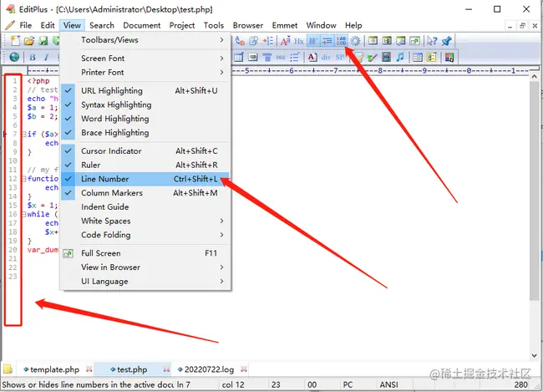
Task: Expand View in Browser submenu
Action: coord(145,267)
